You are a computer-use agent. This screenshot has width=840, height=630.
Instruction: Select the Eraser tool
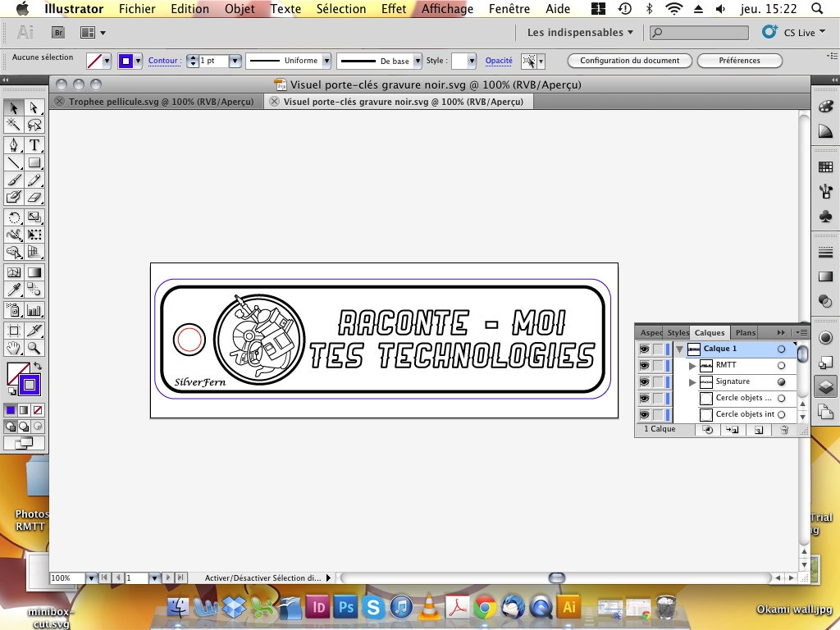coord(34,198)
